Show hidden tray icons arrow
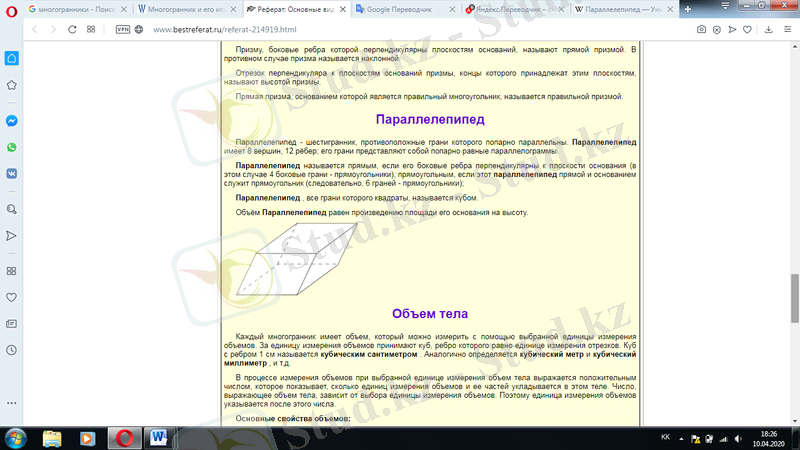 (x=681, y=439)
